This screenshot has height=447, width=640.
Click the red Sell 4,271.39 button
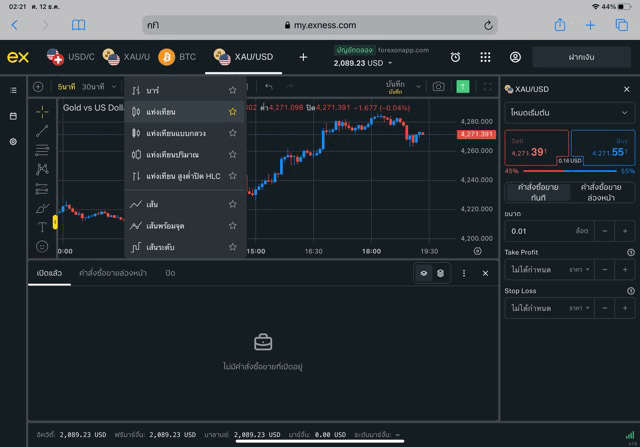[x=535, y=149]
